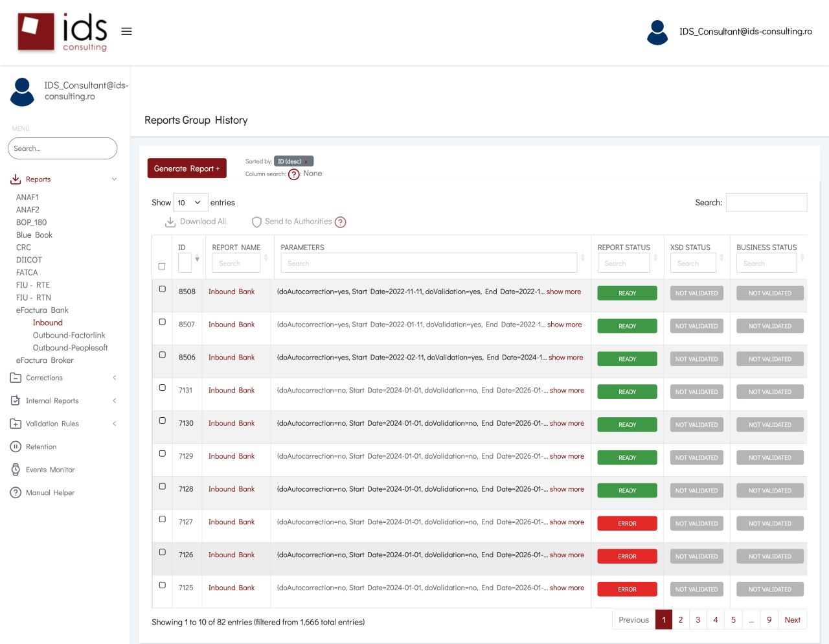Focus the Parameters column search field
This screenshot has width=829, height=644.
pyautogui.click(x=429, y=263)
